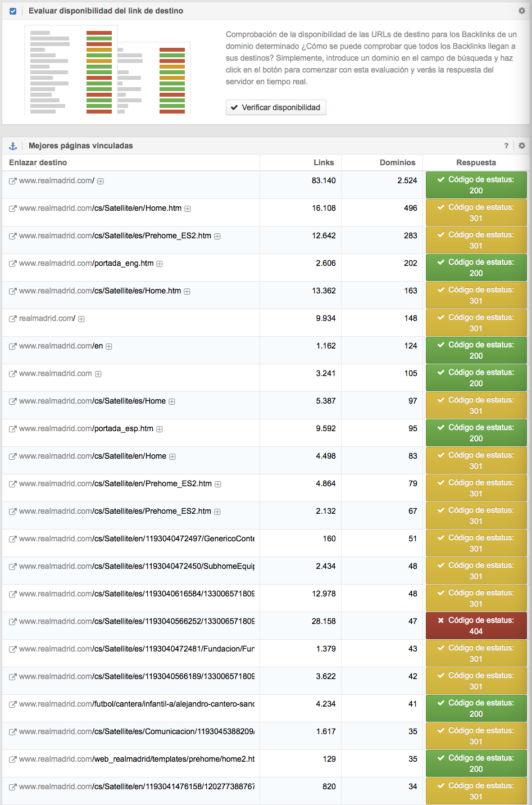
Task: Sort table by Dominios column header
Action: coord(397,162)
